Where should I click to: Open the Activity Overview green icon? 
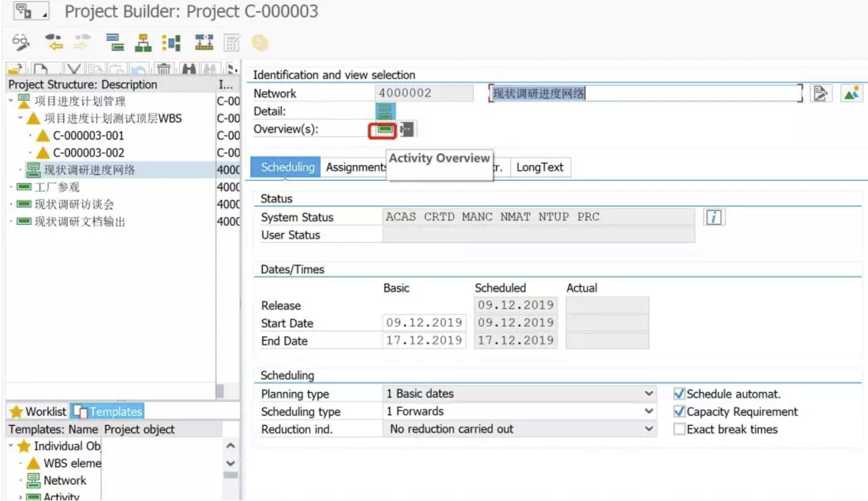click(x=385, y=129)
